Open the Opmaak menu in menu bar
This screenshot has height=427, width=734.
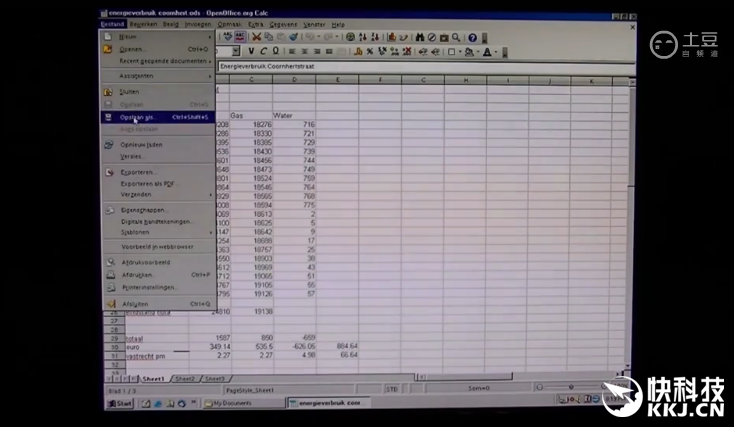coord(230,24)
